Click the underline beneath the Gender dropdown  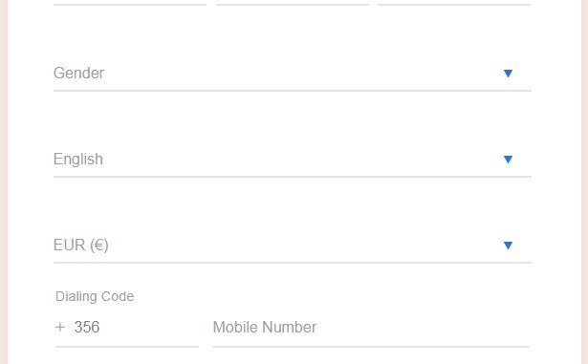point(293,91)
